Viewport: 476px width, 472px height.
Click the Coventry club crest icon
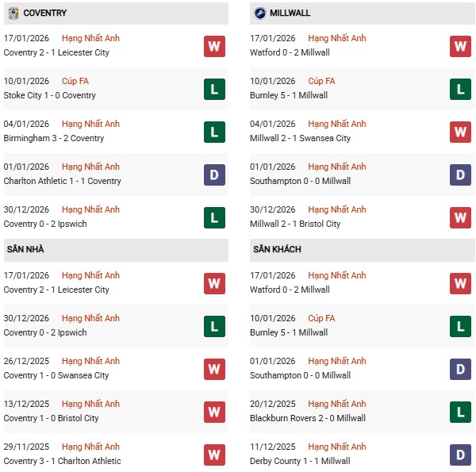pos(13,13)
